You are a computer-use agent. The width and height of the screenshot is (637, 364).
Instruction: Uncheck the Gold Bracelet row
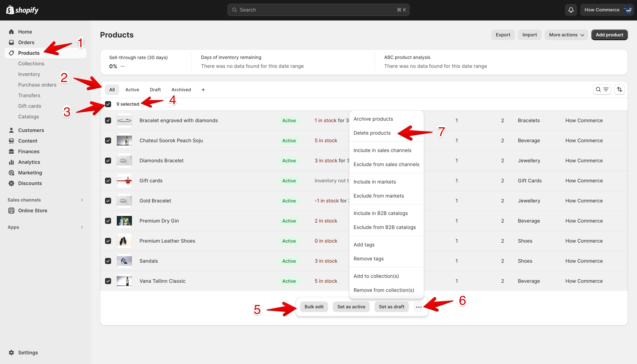(x=108, y=201)
